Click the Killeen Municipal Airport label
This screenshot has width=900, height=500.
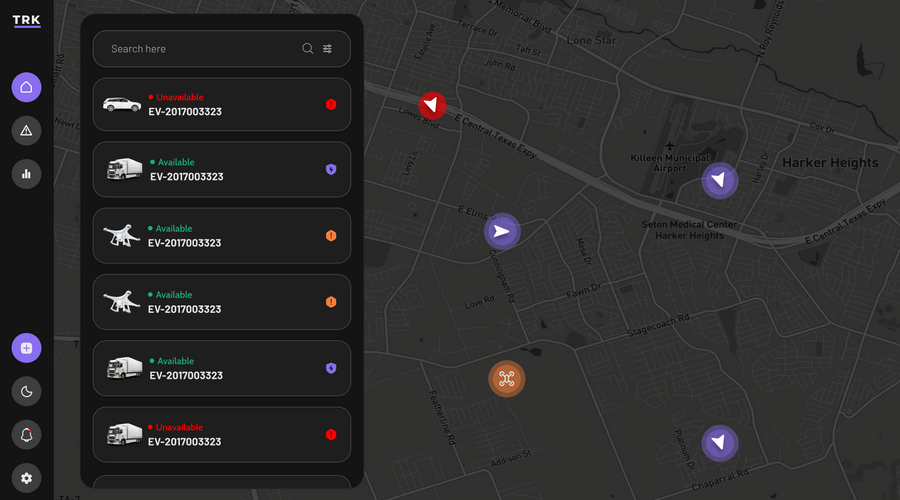[x=670, y=163]
